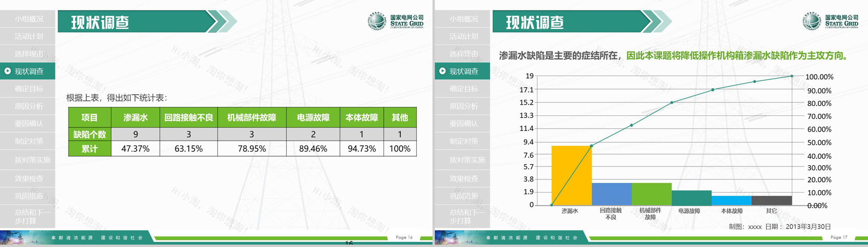868x247 pixels.
Task: Go to 要因确认 in the Page 16 sidebar
Action: click(x=29, y=124)
